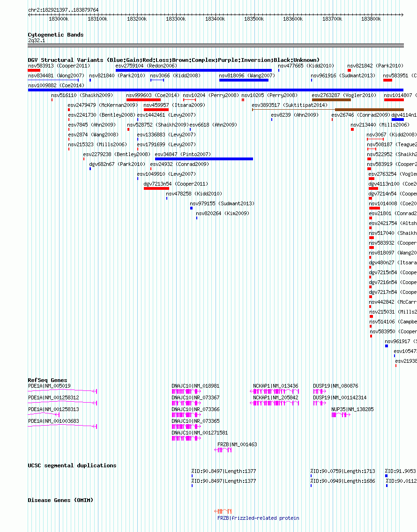Click the esv7845 (Ahn2009) label

click(92, 125)
